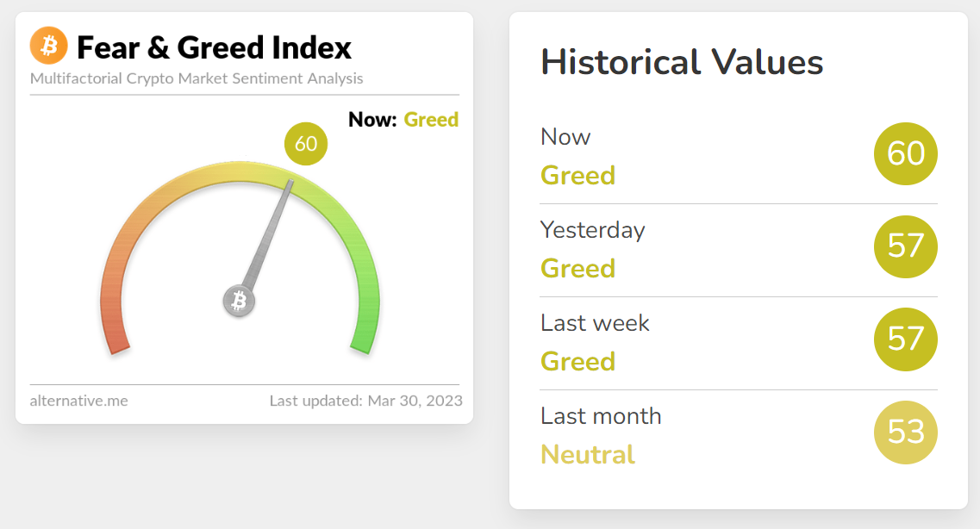
Task: Select the Last month row label
Action: pos(601,416)
